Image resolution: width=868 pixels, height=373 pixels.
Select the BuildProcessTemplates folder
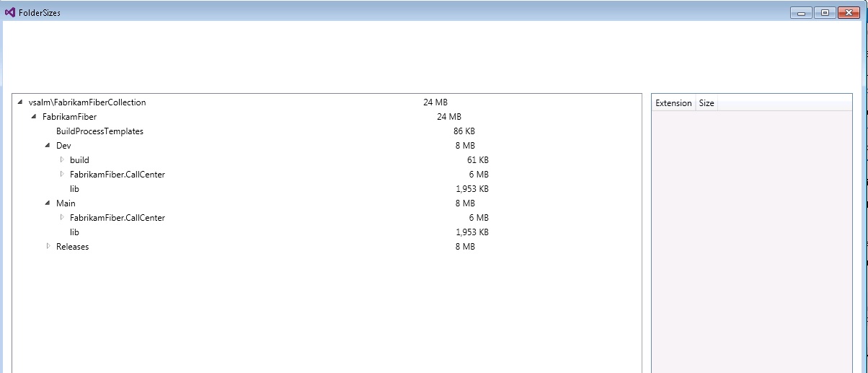[x=99, y=131]
